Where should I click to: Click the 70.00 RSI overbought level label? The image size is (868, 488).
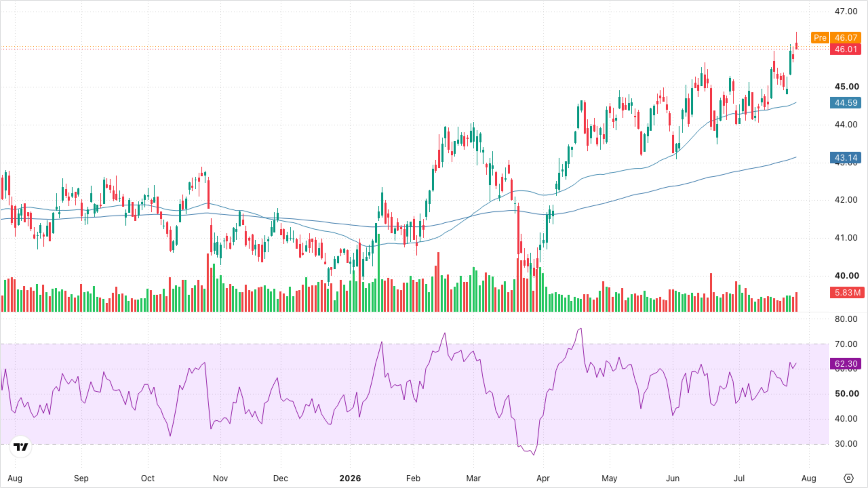tap(846, 344)
